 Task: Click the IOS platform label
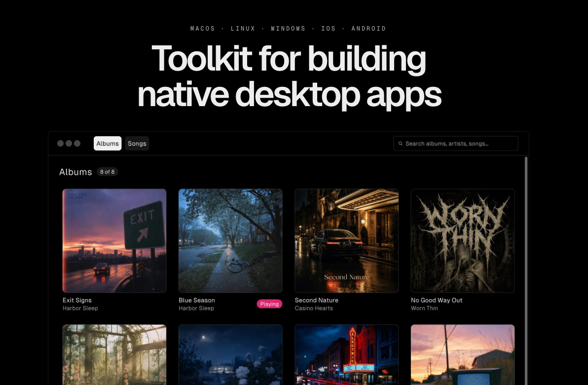329,29
